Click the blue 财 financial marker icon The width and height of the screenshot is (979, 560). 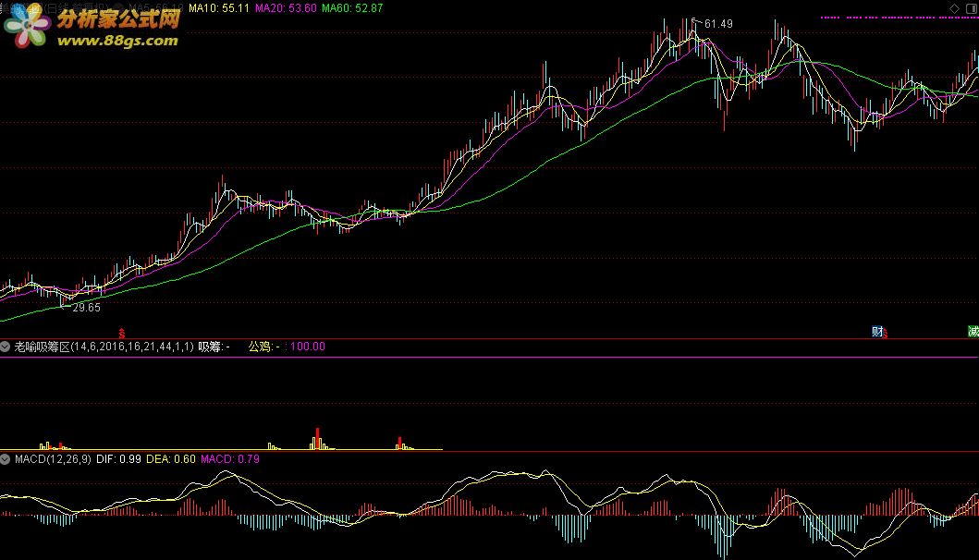click(877, 332)
